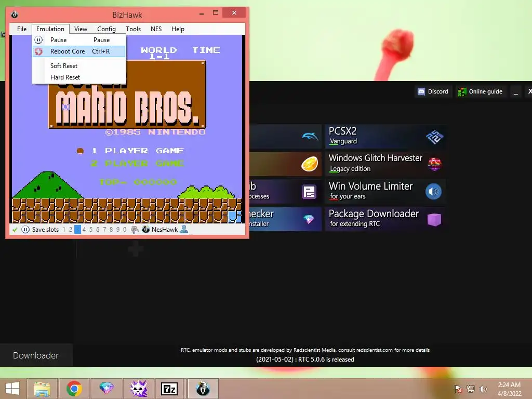The height and width of the screenshot is (399, 532).
Task: Select save slot 0 in BizHawk
Action: (x=125, y=230)
